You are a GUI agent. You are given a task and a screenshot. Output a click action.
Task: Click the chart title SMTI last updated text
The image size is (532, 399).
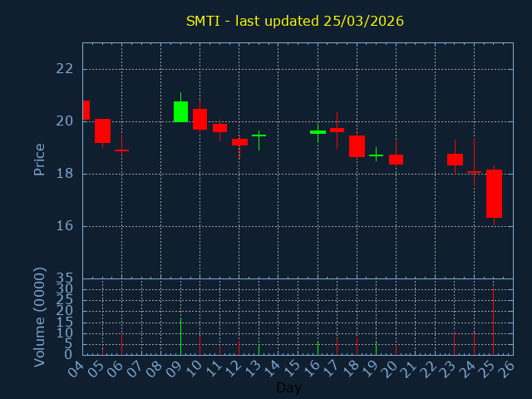click(294, 21)
